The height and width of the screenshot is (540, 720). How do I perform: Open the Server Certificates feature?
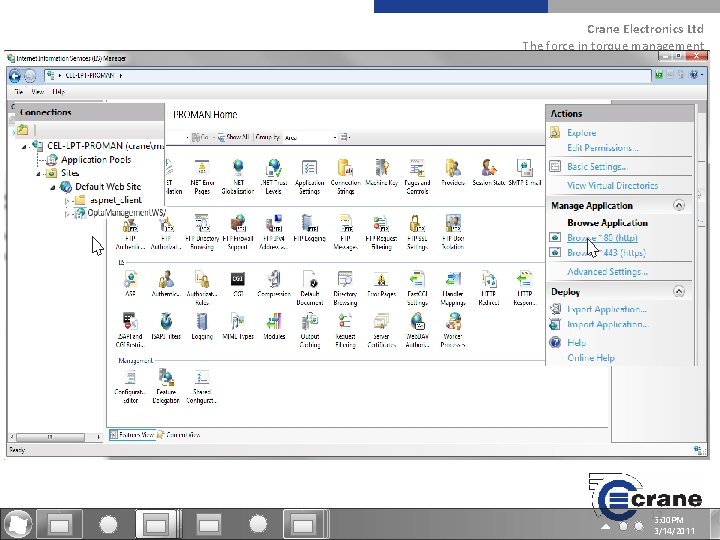click(381, 330)
